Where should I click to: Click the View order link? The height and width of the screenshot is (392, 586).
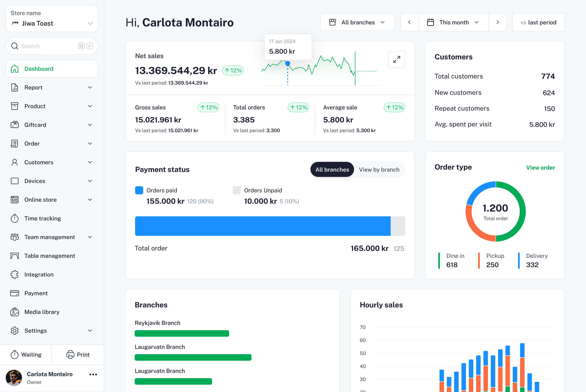540,168
